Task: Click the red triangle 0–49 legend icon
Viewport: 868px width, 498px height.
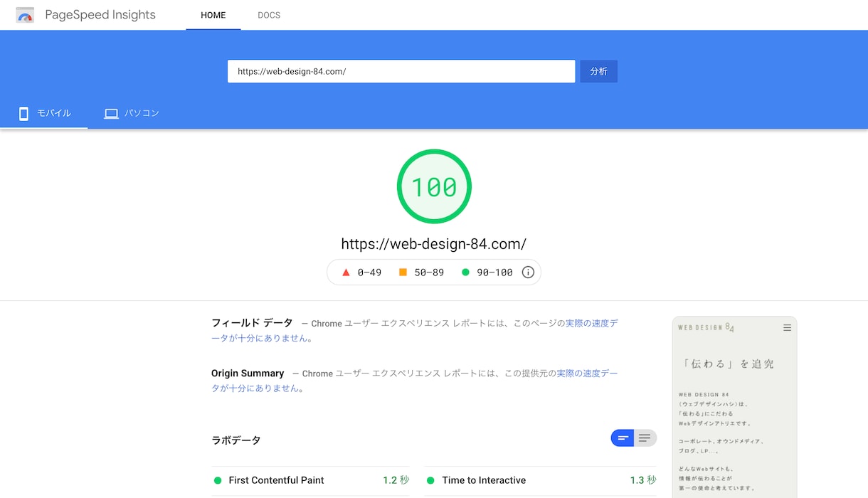Action: click(346, 272)
